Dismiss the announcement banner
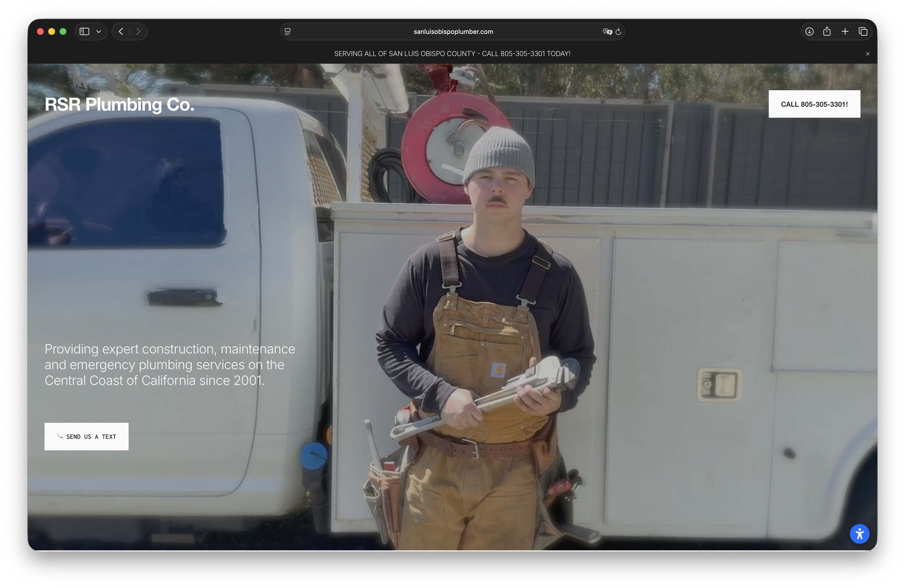This screenshot has height=588, width=905. tap(868, 54)
